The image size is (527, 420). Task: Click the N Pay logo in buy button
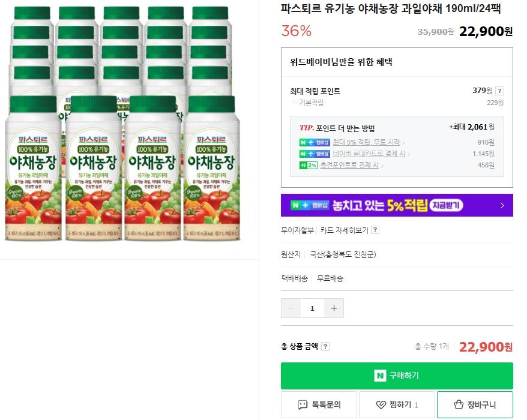[379, 376]
